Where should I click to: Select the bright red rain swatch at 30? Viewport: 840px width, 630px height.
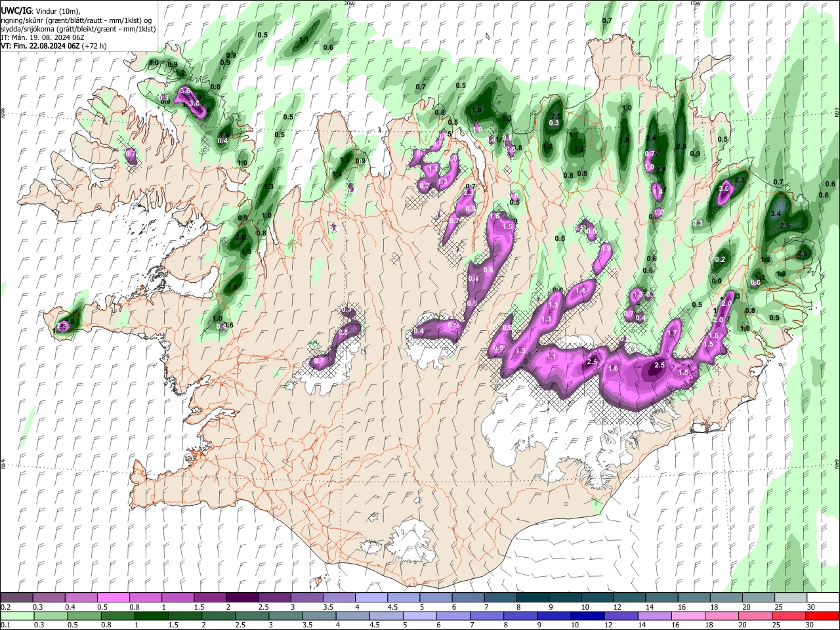click(x=822, y=616)
